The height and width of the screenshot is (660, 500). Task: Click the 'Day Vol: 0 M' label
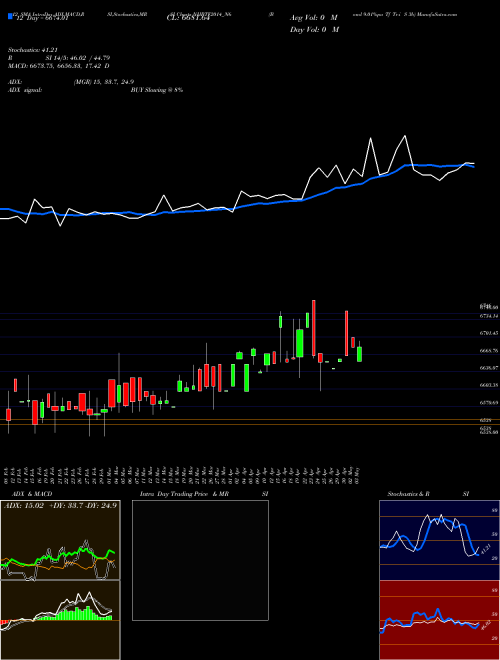click(x=314, y=29)
